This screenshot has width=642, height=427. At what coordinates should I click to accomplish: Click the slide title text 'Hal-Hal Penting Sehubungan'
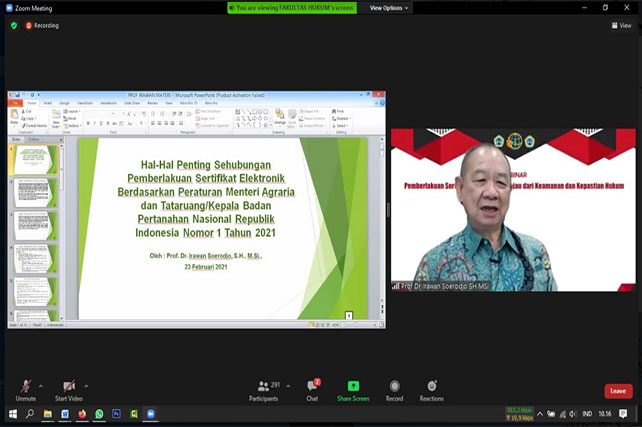(x=206, y=165)
